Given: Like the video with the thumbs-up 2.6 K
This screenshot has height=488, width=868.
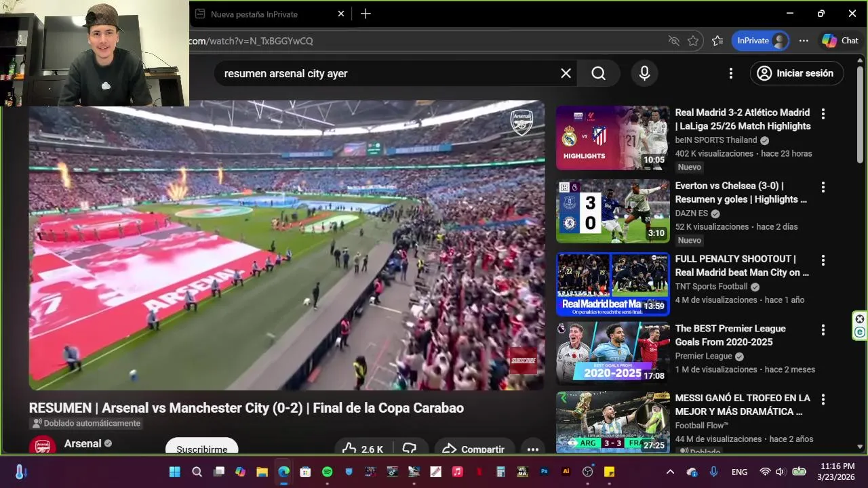Looking at the screenshot, I should point(363,449).
